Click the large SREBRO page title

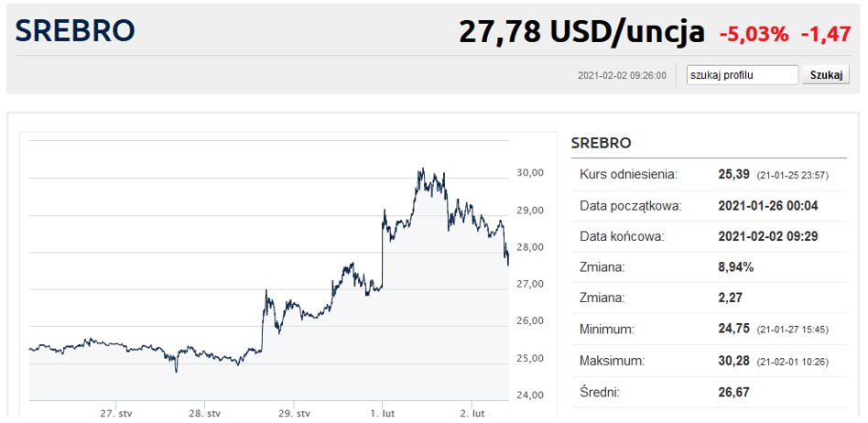[x=75, y=31]
